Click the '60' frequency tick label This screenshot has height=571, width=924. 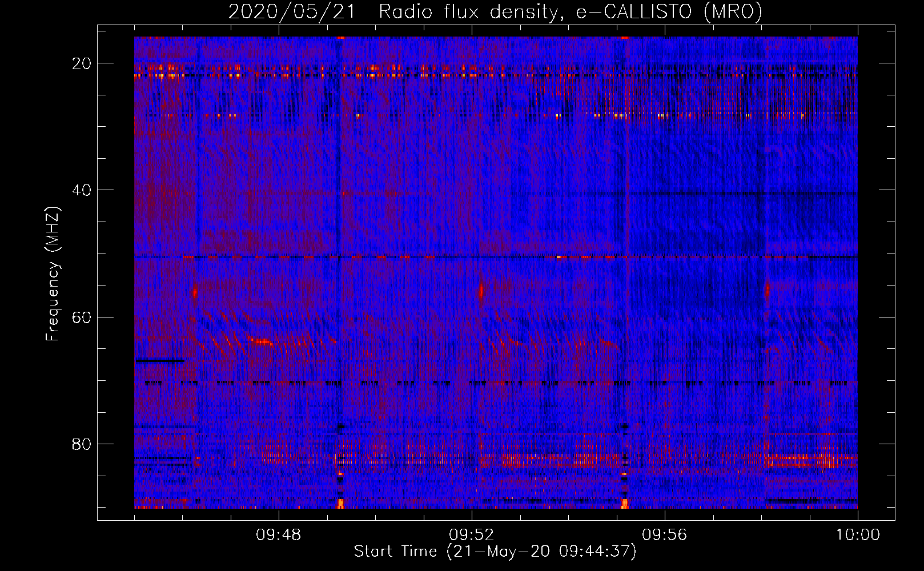[82, 317]
